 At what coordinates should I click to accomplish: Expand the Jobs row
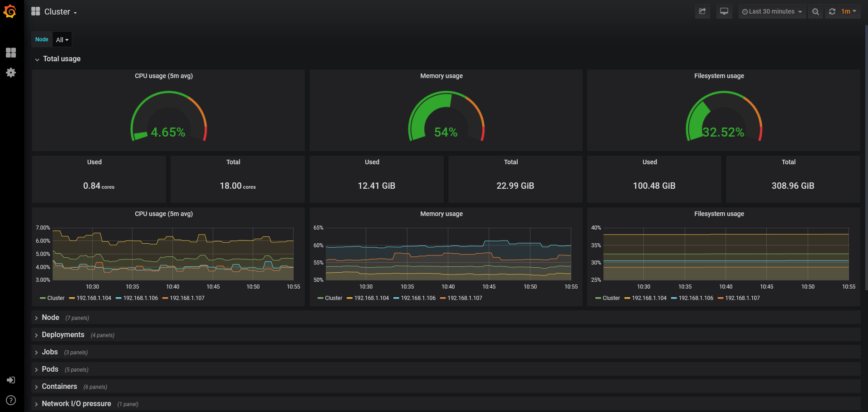[446, 352]
